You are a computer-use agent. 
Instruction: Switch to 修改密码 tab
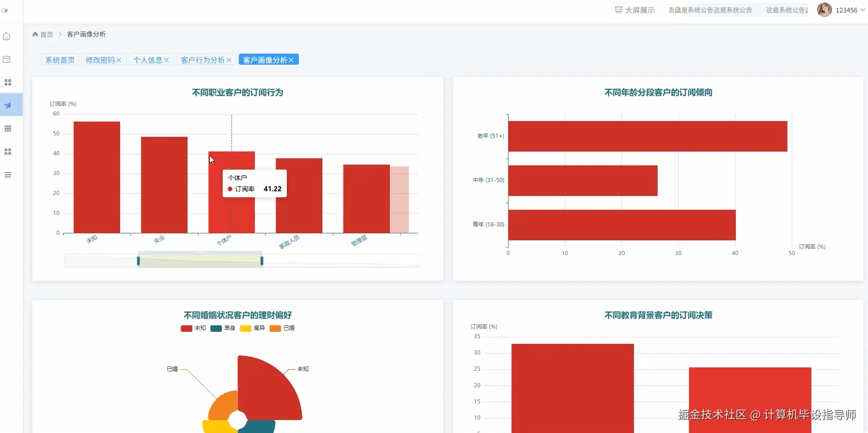tap(100, 60)
